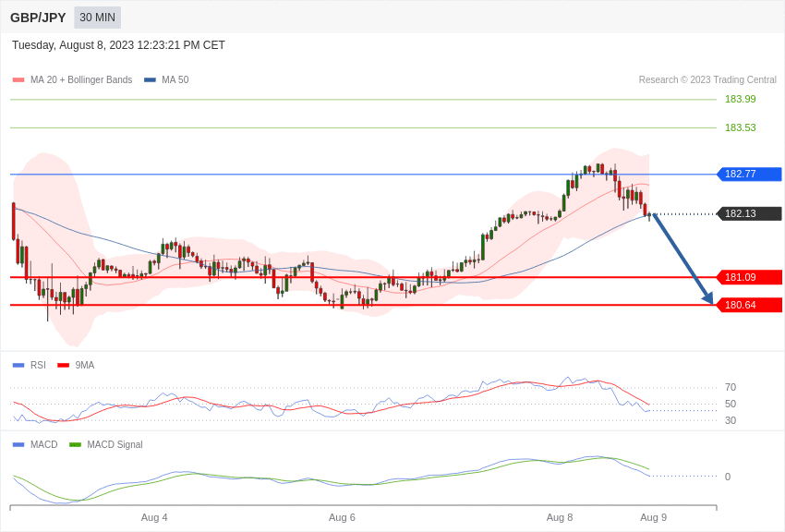Click the red 180.64 support price tag
Viewport: 785px width, 532px height.
[x=750, y=305]
